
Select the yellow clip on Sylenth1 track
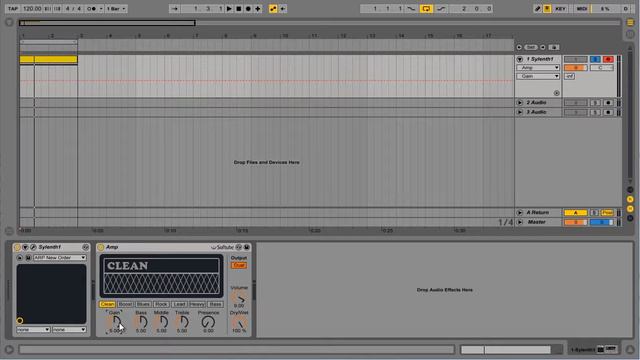click(x=49, y=60)
